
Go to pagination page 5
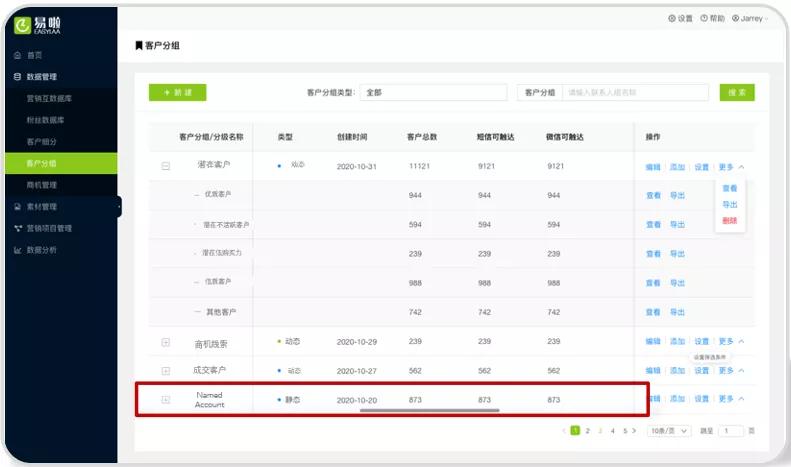(x=625, y=431)
